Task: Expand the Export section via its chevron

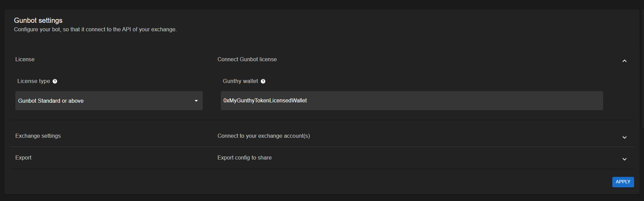Action: pos(625,159)
